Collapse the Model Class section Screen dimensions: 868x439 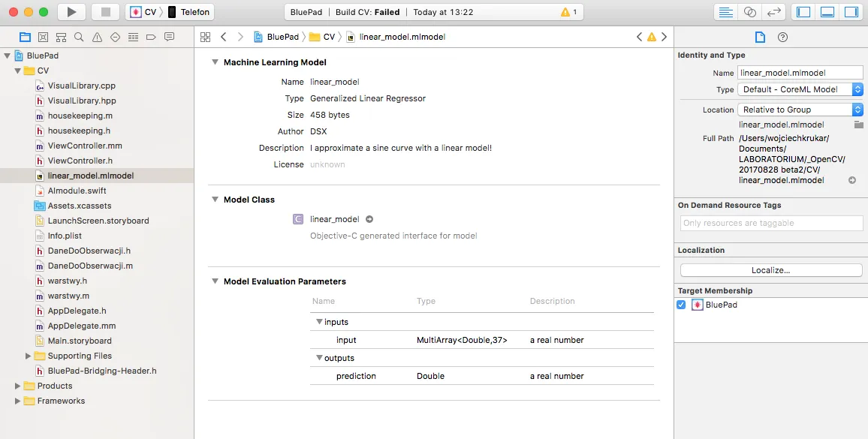click(215, 200)
